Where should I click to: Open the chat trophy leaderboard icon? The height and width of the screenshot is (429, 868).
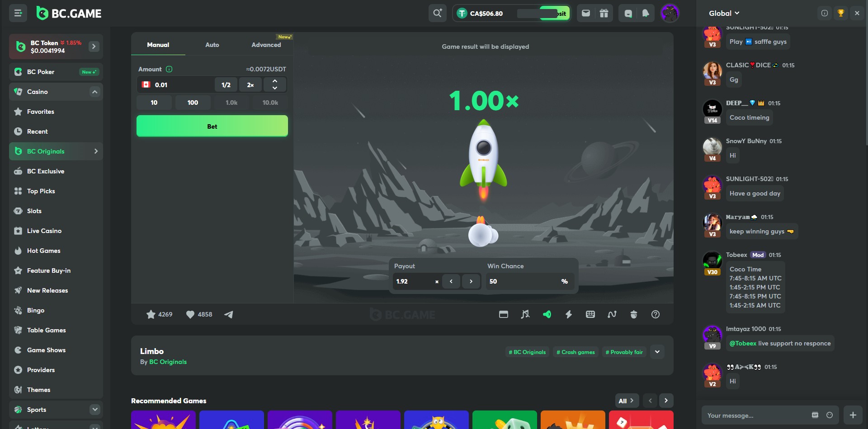[x=841, y=13]
